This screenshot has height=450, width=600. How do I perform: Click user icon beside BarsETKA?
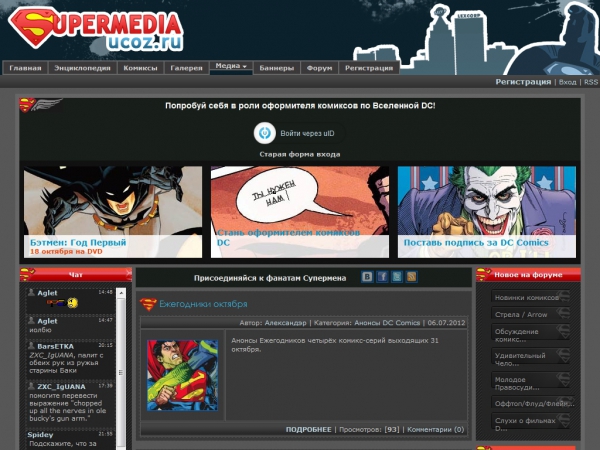[31, 346]
